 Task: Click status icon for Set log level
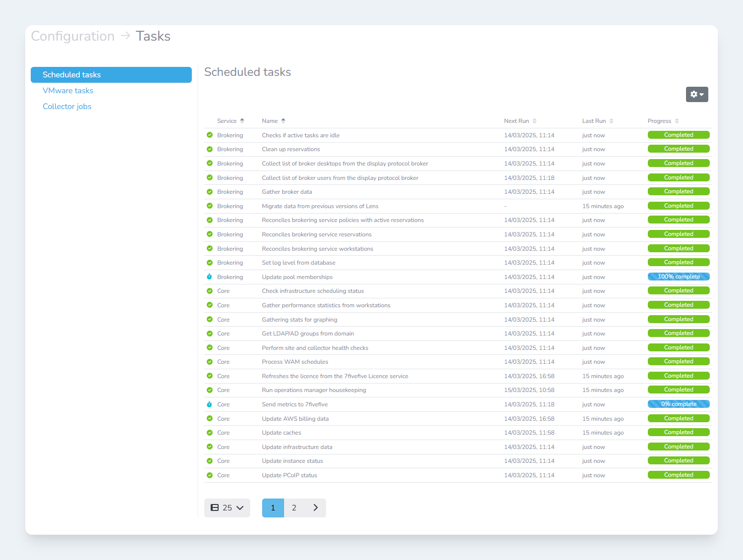(210, 263)
